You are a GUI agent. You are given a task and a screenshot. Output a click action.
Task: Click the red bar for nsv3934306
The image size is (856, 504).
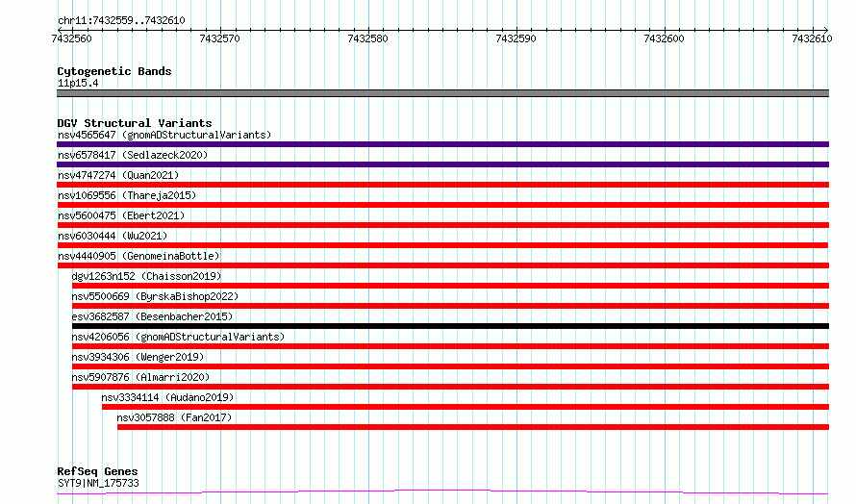[450, 366]
